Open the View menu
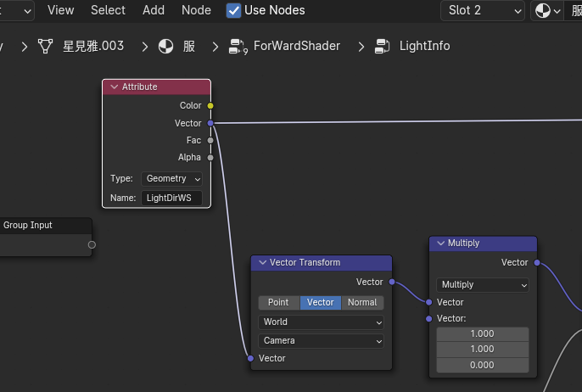Screen dimensions: 582x392 [x=60, y=10]
